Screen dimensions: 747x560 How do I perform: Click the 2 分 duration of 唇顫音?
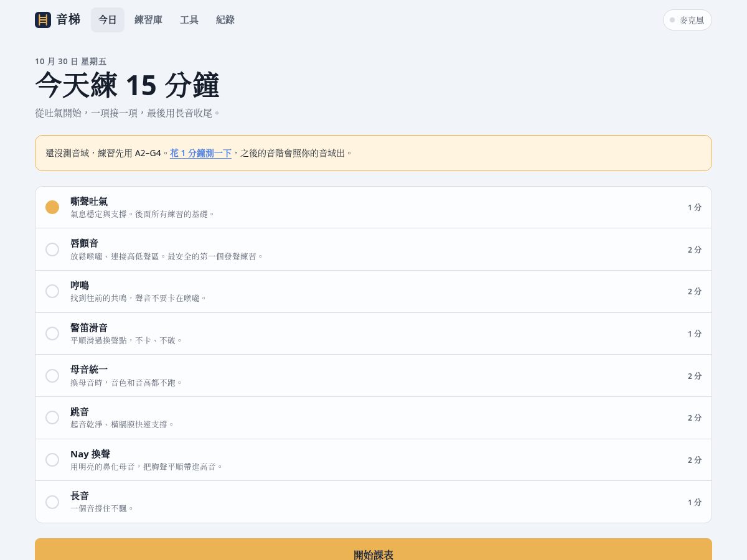click(695, 250)
